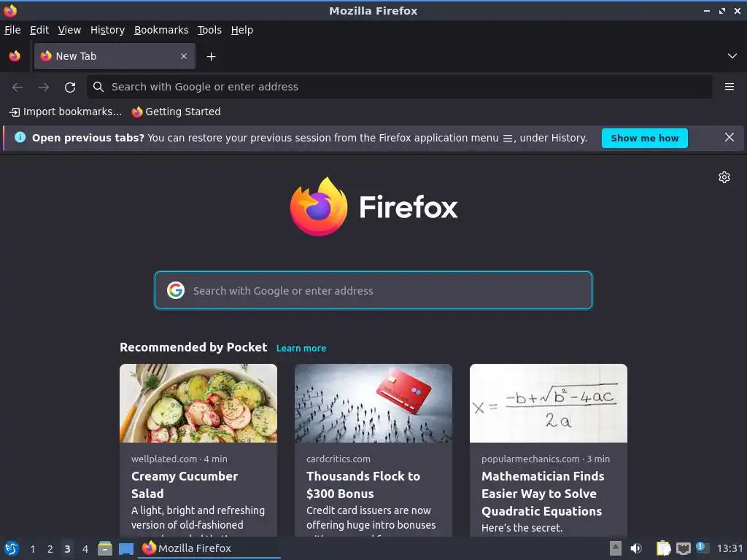Click the wellplated.com source text
The height and width of the screenshot is (560, 747).
164,459
